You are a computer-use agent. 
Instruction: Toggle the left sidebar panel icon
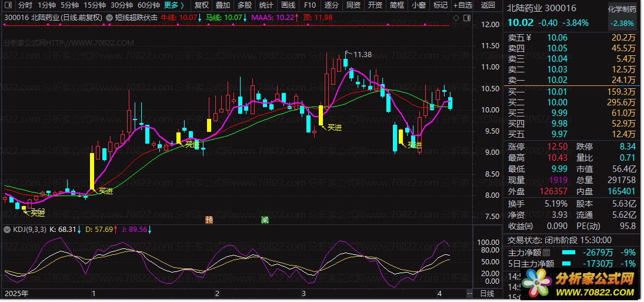(x=9, y=5)
